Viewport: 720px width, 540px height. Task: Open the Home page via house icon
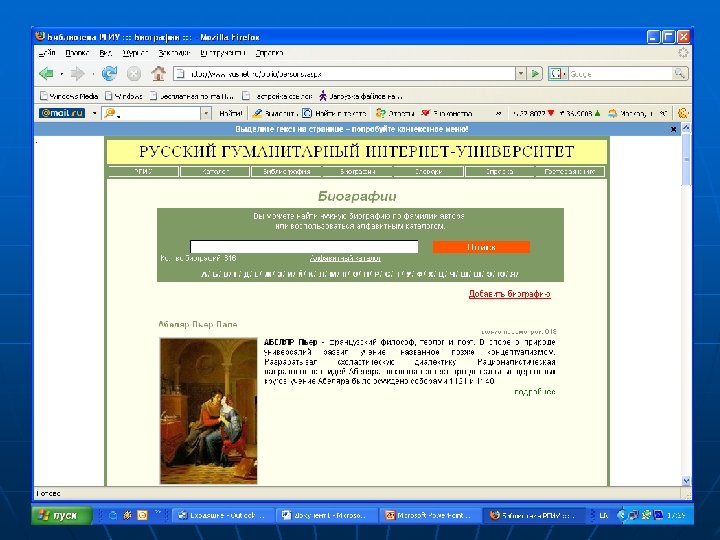(158, 73)
